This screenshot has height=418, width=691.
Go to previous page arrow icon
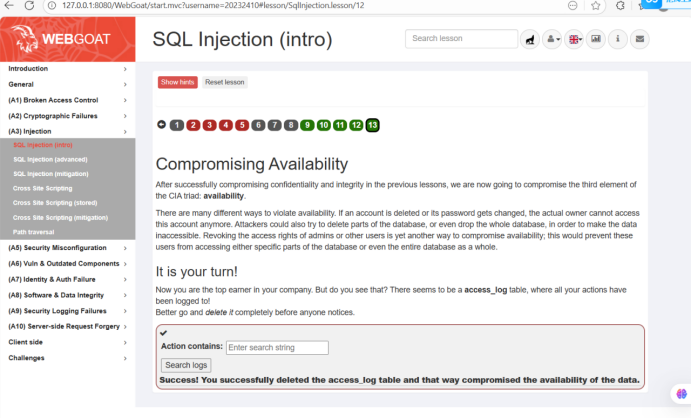(161, 125)
